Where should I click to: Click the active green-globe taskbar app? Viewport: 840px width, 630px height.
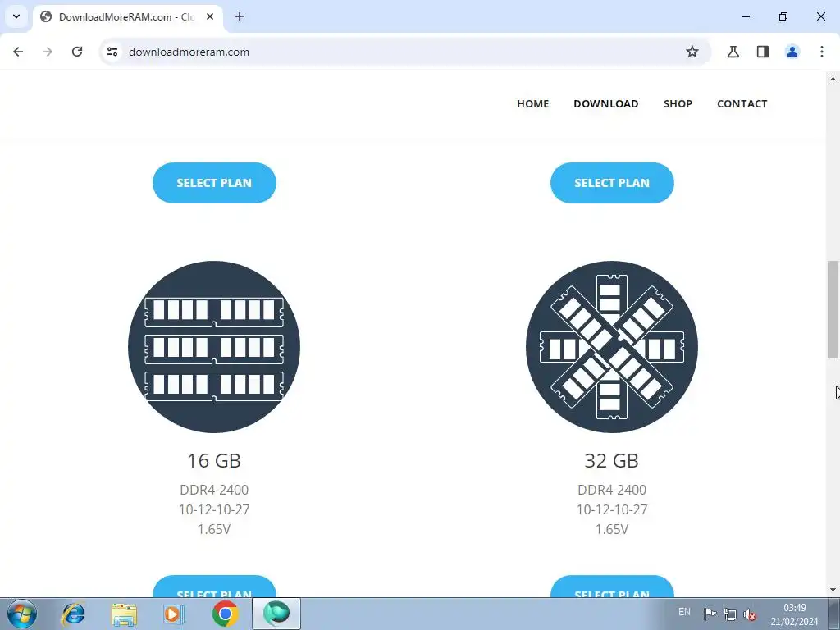click(x=276, y=614)
